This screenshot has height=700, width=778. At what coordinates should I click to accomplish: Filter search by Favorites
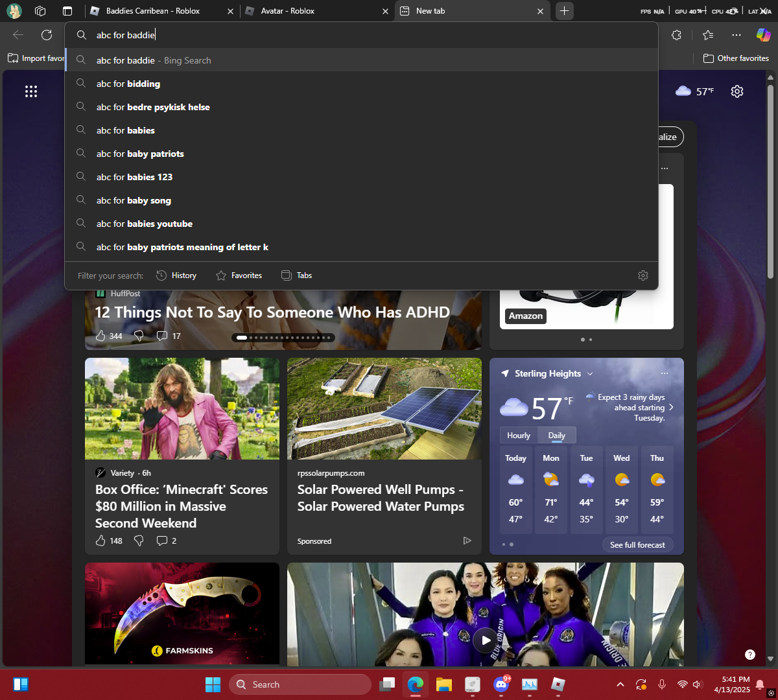(239, 275)
